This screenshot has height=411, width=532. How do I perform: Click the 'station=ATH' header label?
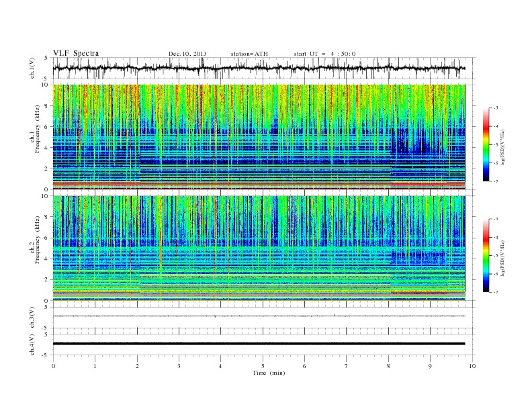249,54
